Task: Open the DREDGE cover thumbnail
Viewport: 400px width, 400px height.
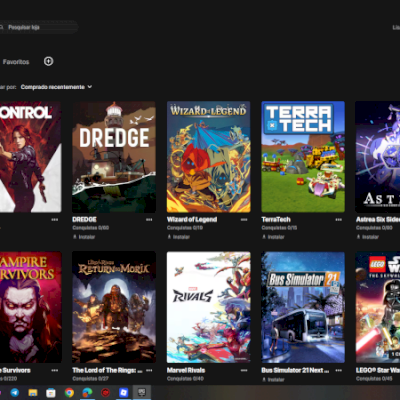Action: tap(114, 157)
